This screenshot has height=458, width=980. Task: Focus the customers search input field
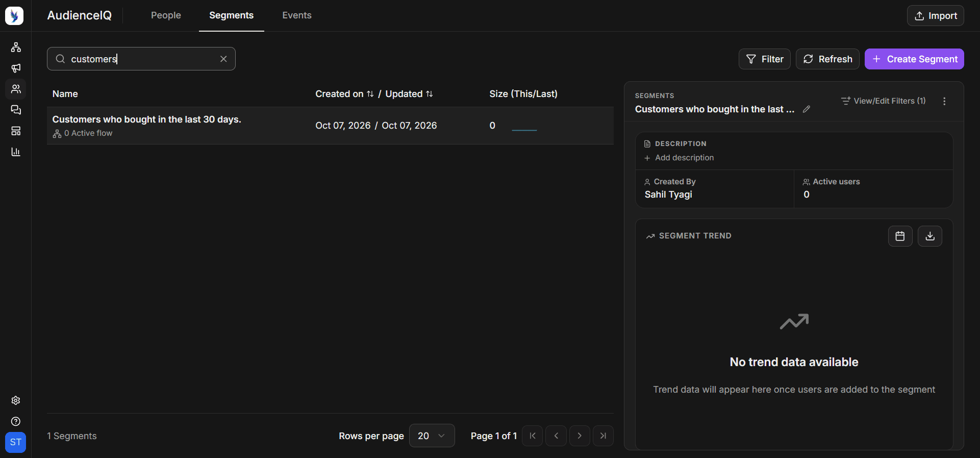(x=141, y=59)
